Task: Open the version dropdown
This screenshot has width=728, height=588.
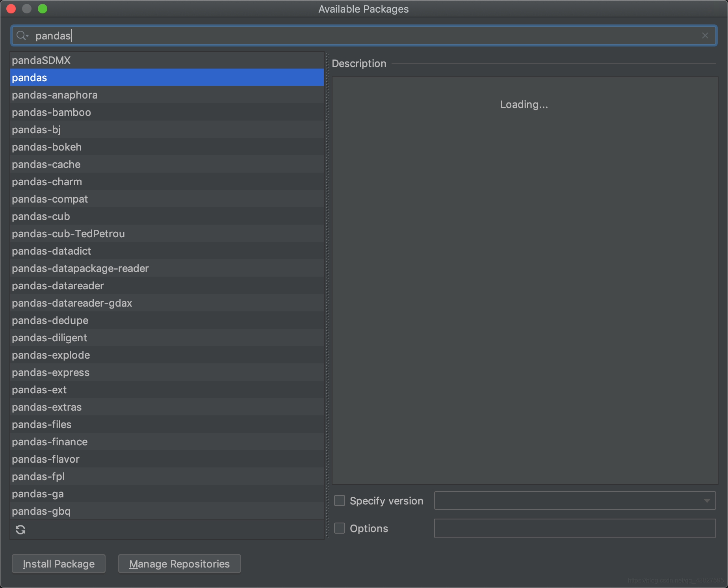Action: (x=575, y=501)
